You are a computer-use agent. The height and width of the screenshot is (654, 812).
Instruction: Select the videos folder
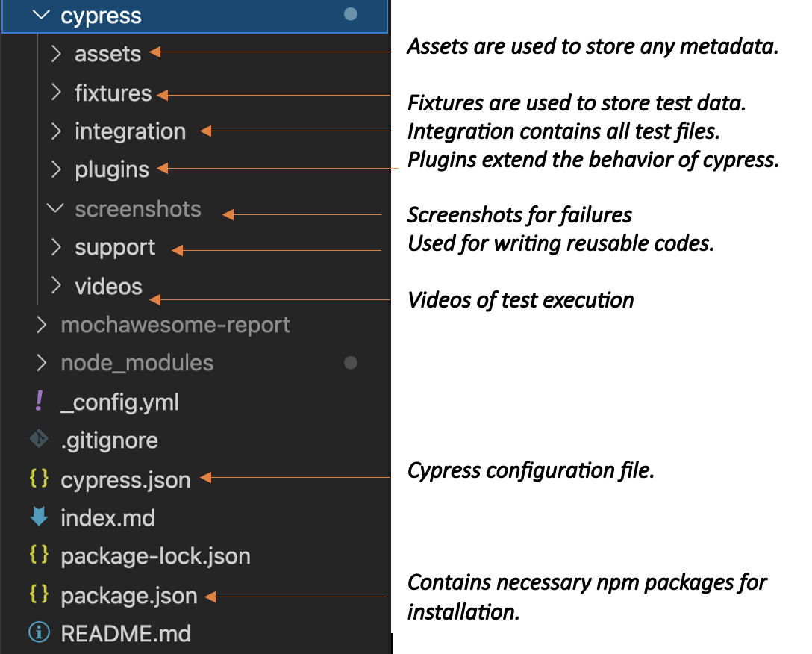click(x=108, y=286)
